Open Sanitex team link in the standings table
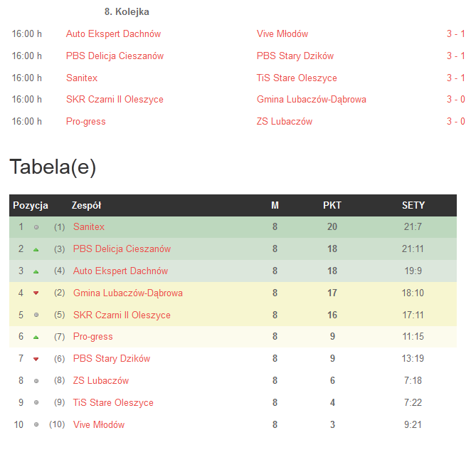The width and height of the screenshot is (476, 460). click(x=89, y=227)
